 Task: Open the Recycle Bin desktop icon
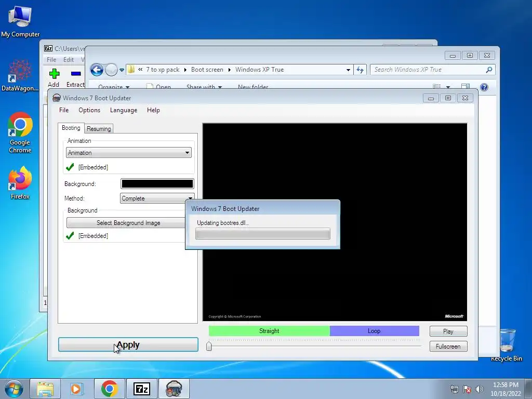[507, 345]
